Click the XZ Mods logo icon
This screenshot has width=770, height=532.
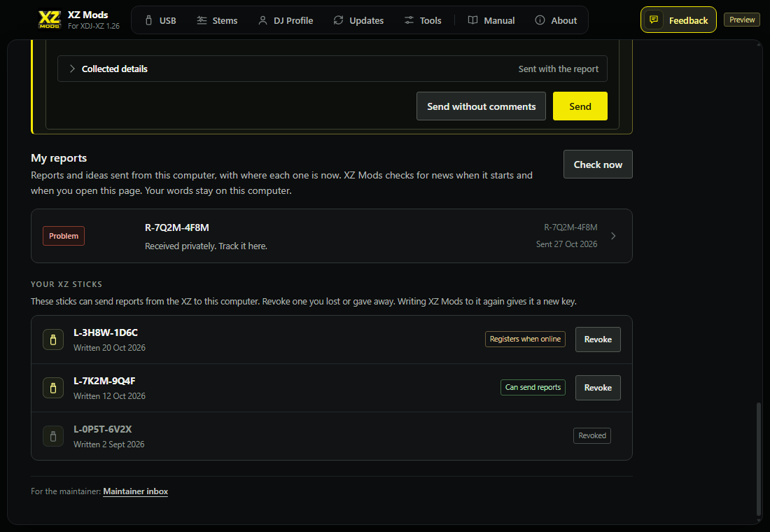(x=50, y=20)
